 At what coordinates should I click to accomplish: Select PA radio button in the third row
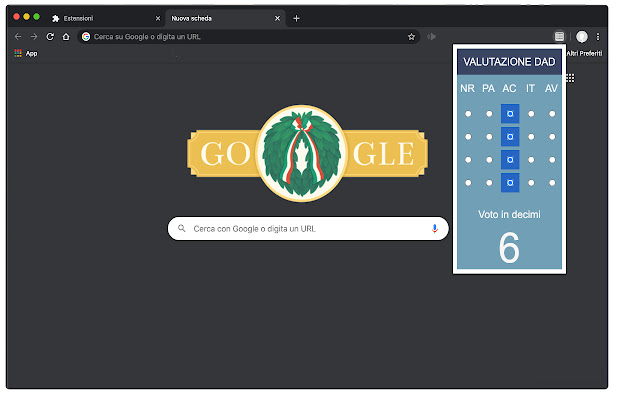pyautogui.click(x=489, y=160)
